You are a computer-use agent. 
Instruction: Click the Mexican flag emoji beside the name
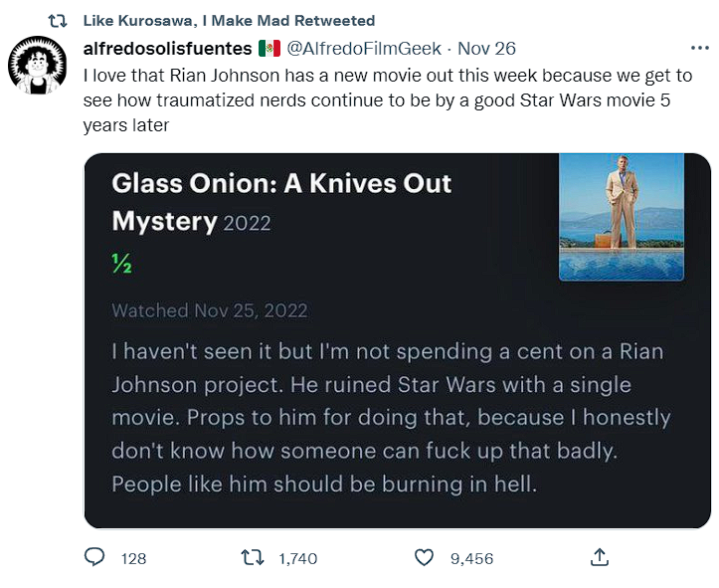point(269,49)
